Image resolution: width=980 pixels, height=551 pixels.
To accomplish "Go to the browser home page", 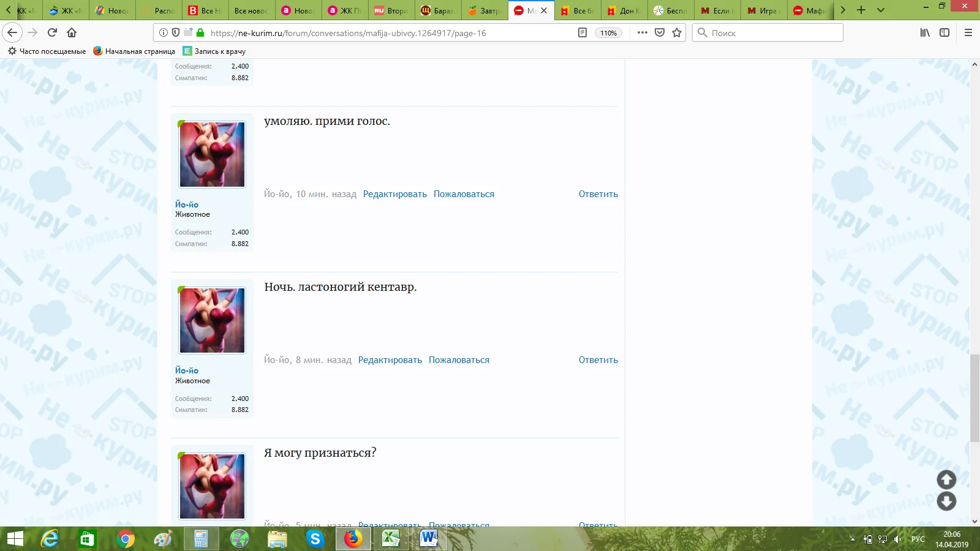I will 72,32.
